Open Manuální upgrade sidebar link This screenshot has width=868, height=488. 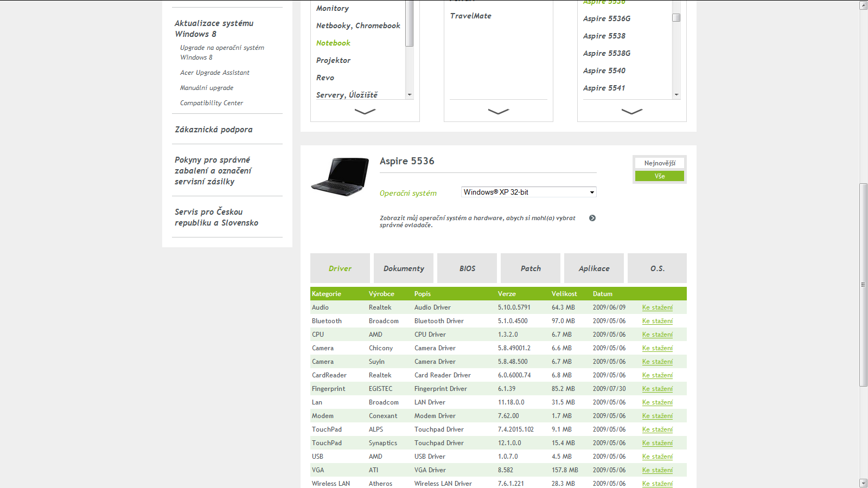point(207,88)
